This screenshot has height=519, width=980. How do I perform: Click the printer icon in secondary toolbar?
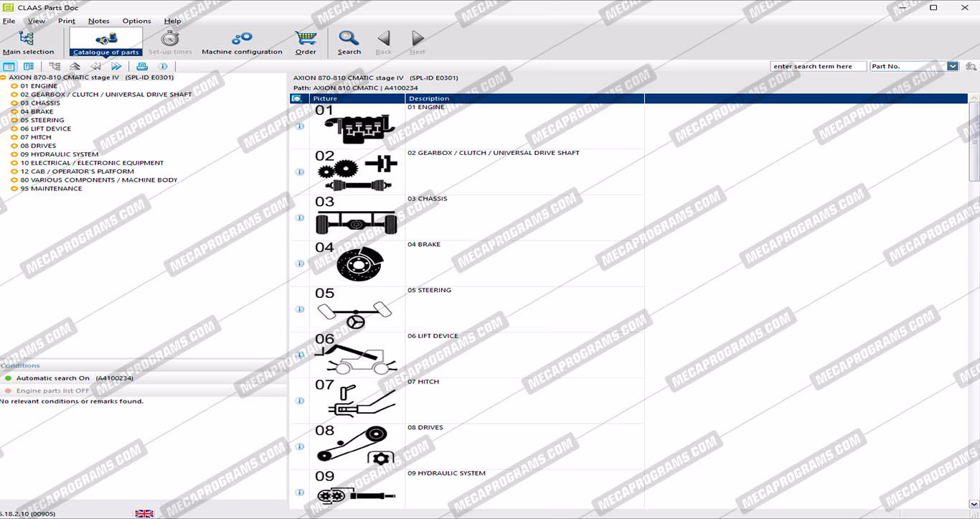pyautogui.click(x=142, y=67)
